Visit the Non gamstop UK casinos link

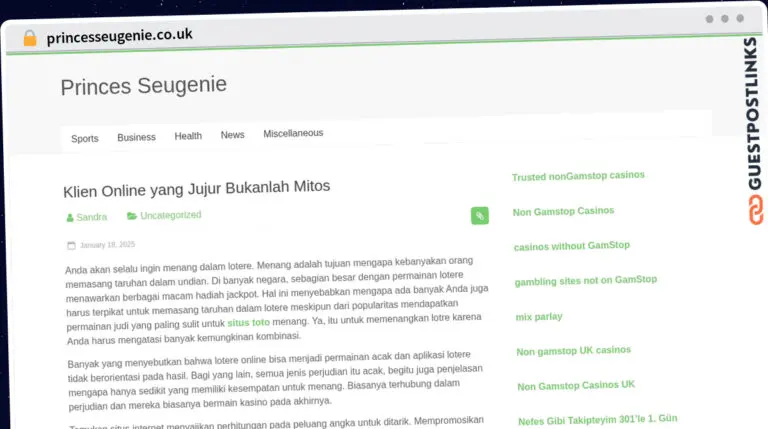(x=574, y=351)
